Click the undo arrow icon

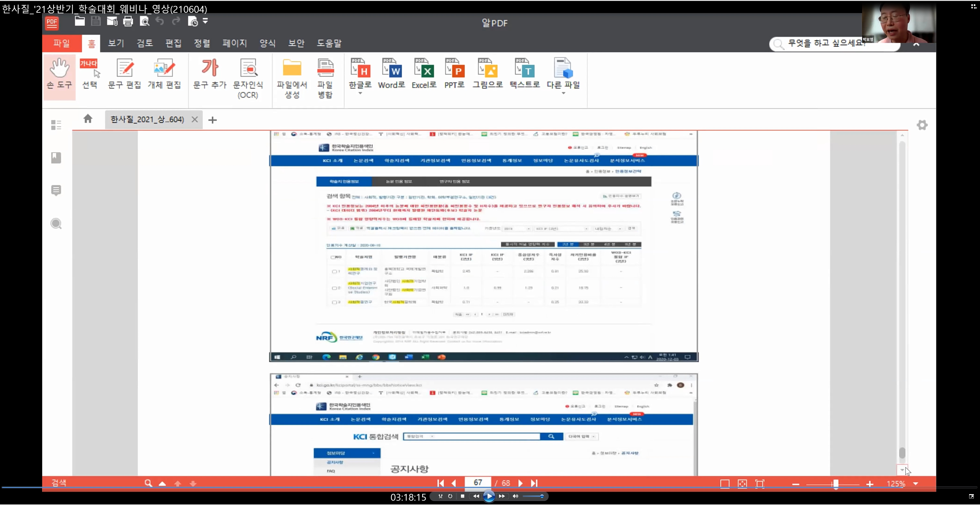(160, 21)
